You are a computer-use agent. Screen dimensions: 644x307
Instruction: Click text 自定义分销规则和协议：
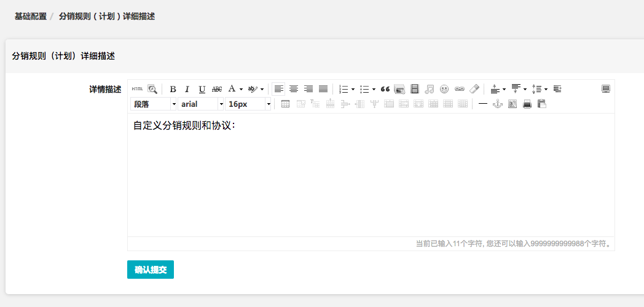click(x=184, y=126)
